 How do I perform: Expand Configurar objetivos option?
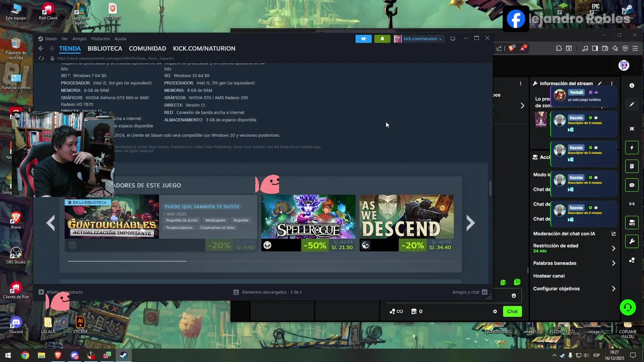(613, 289)
